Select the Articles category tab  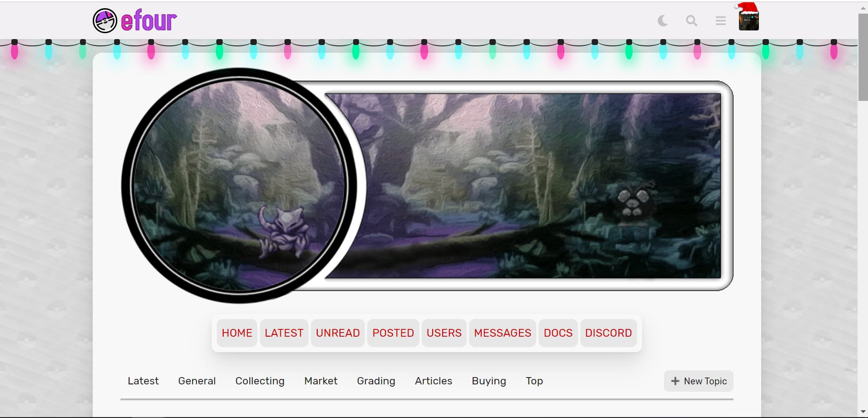click(x=434, y=381)
